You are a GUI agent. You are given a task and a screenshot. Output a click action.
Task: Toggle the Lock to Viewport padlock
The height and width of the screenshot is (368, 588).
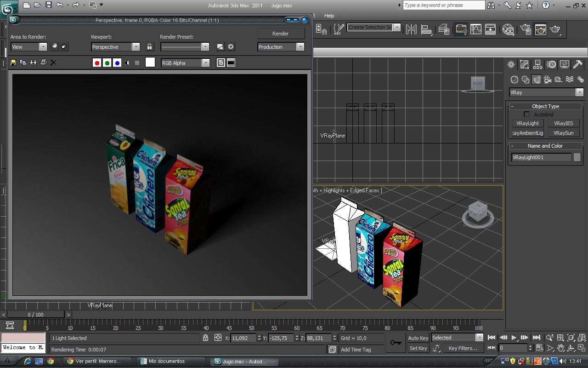(x=149, y=46)
